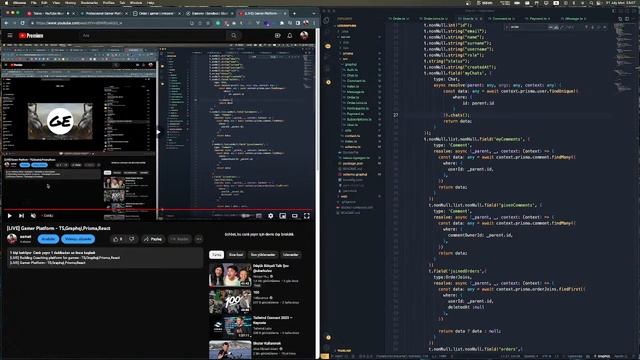Expand the TIMELINE section in VS Code
Viewport: 640px width, 360px height.
(x=344, y=350)
